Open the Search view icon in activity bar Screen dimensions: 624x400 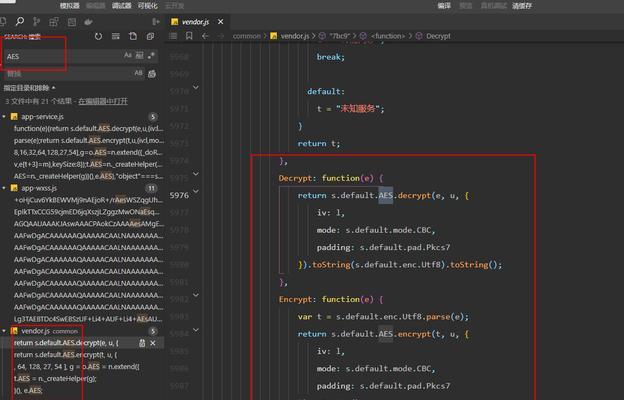tap(19, 21)
